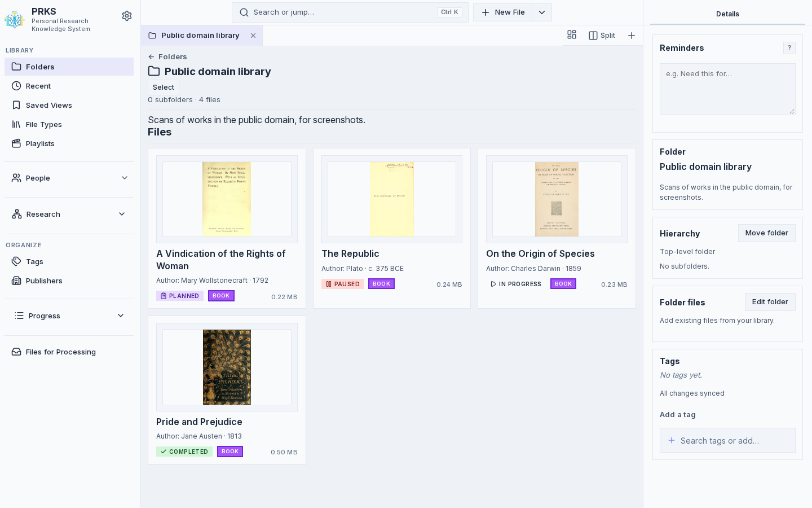Open the settings gear icon

tap(127, 16)
